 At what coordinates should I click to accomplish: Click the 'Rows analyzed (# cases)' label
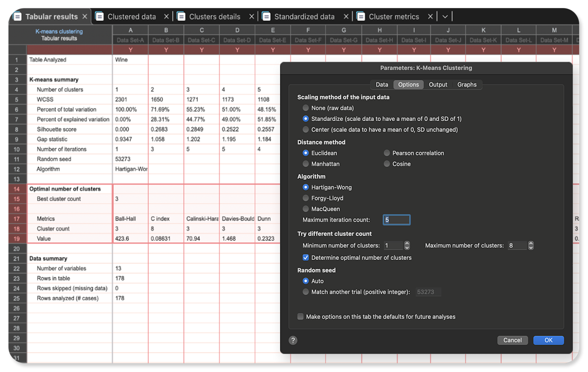[x=68, y=298]
